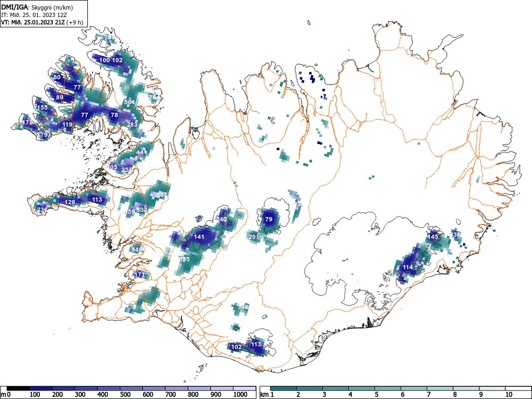This screenshot has width=532, height=399.
Task: Pick the palest lavender swatch right of 1000 m
Action: click(x=245, y=388)
